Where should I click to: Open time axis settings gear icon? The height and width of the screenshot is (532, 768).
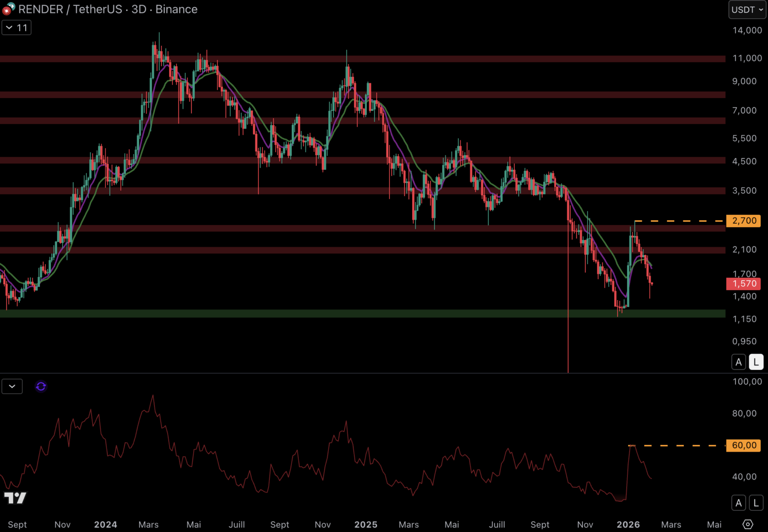pyautogui.click(x=748, y=524)
